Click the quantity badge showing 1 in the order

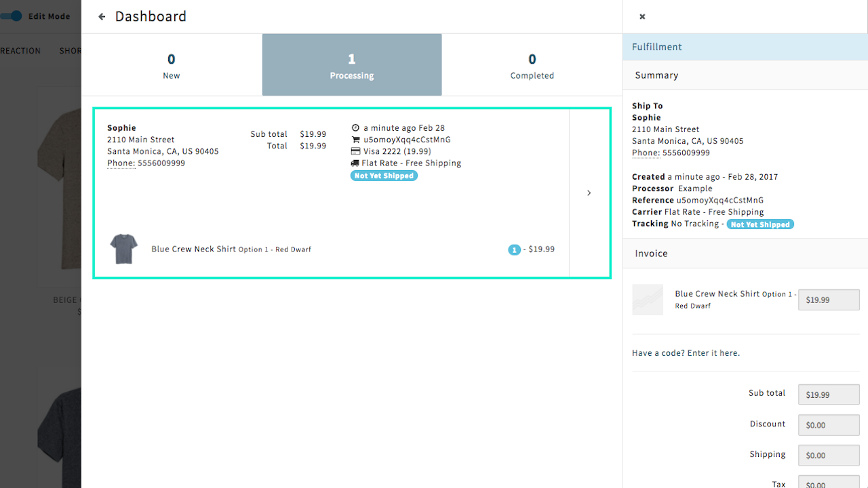(x=514, y=249)
